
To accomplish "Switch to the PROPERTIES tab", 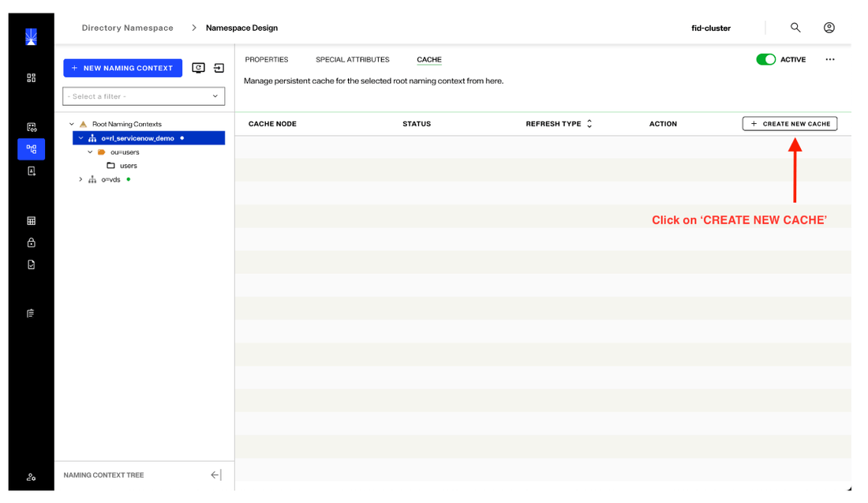I will pos(266,59).
